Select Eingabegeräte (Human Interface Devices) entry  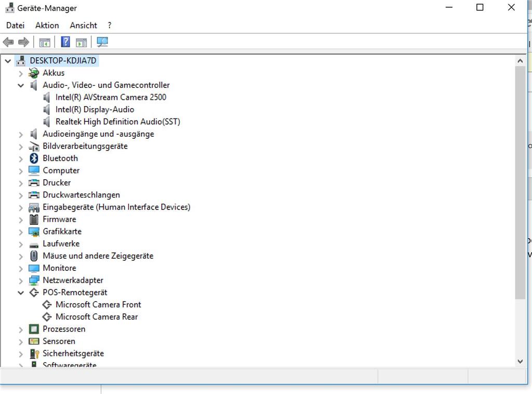point(116,207)
